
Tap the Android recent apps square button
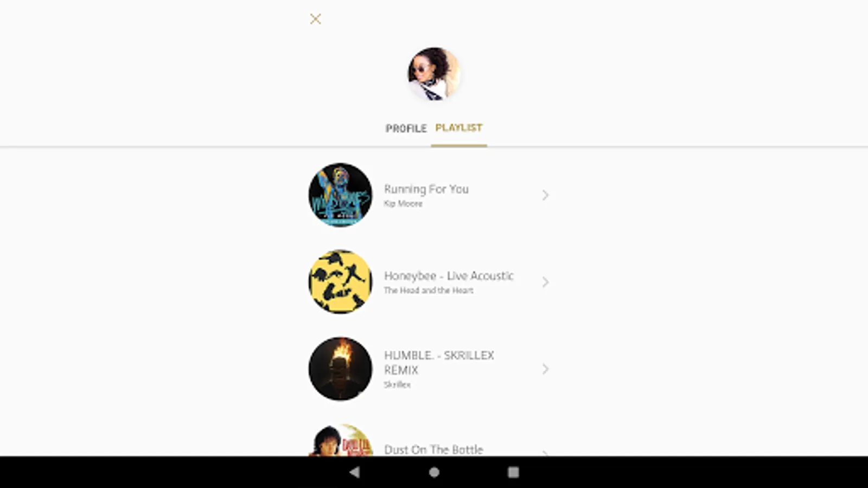point(513,472)
